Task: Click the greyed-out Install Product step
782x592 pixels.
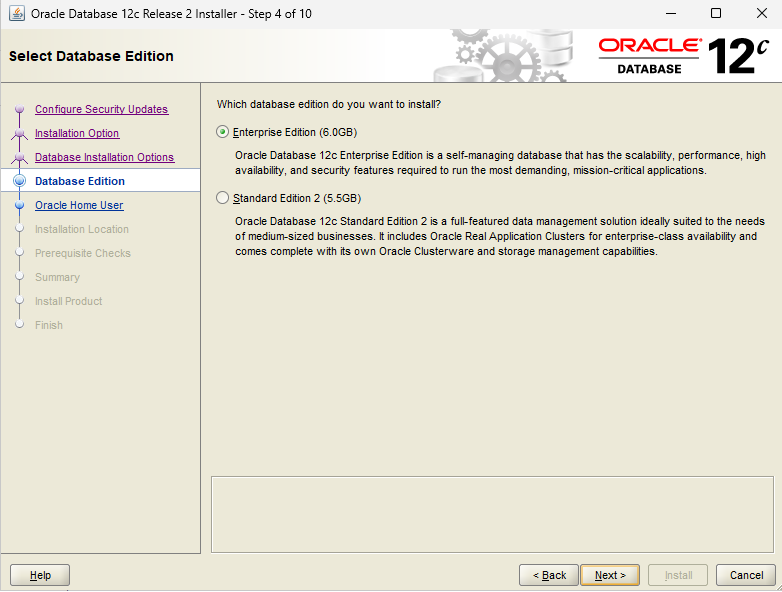Action: [68, 301]
